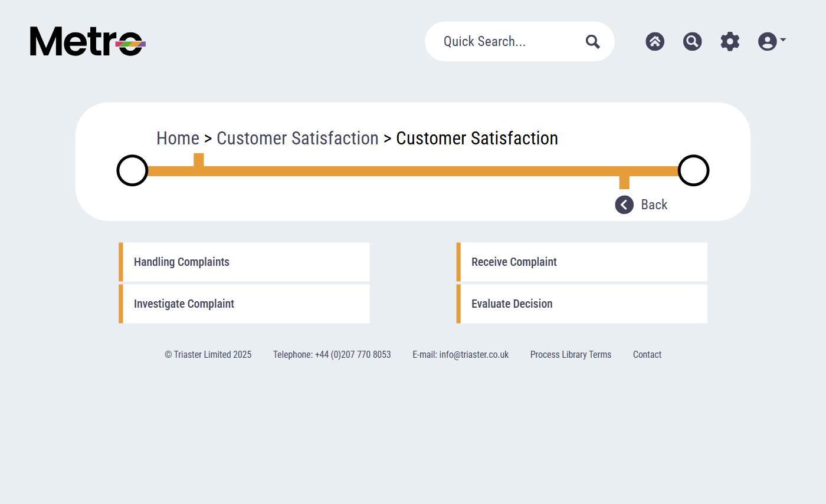The height and width of the screenshot is (504, 826).
Task: Select the right circle station on the line
Action: [x=693, y=170]
